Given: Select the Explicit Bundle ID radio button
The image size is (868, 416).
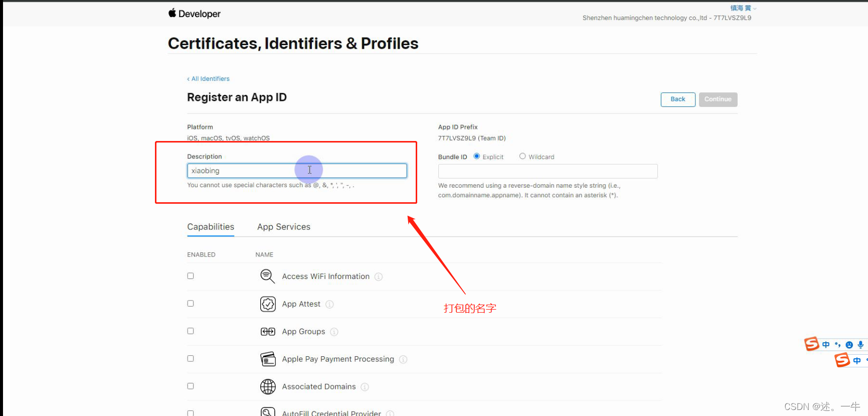Looking at the screenshot, I should click(477, 156).
